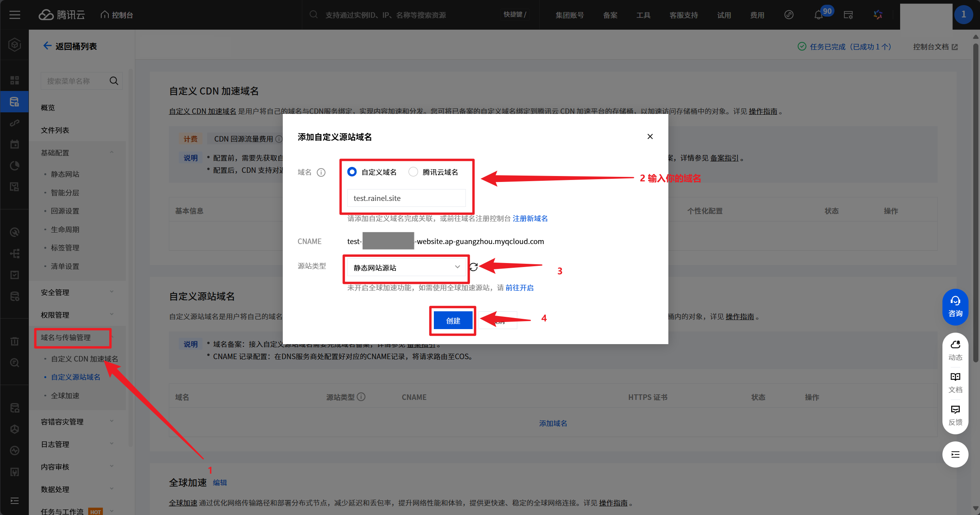
Task: Open the 文件列表 page
Action: click(x=55, y=130)
